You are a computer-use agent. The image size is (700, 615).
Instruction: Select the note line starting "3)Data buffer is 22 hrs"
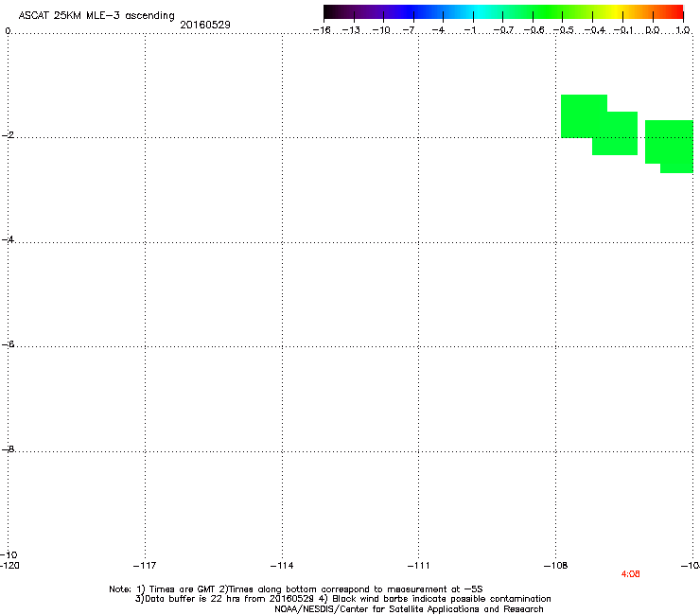coord(342,599)
